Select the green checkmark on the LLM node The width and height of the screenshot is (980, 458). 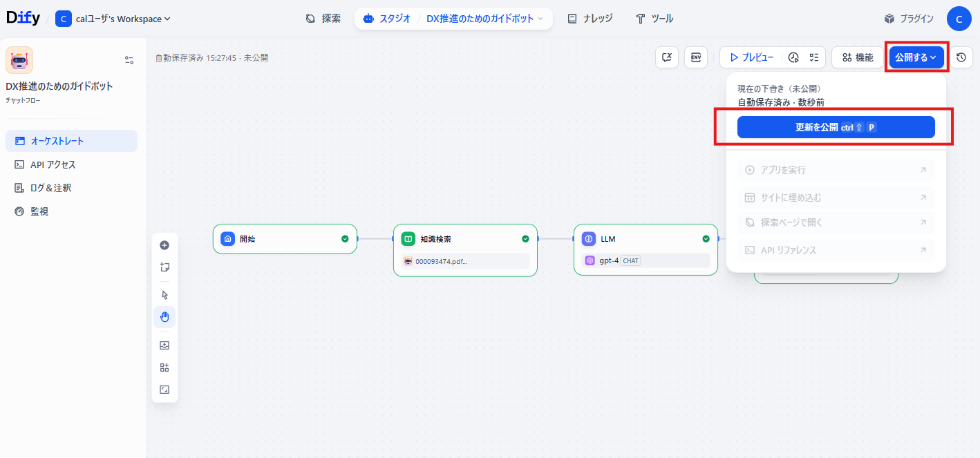tap(705, 238)
